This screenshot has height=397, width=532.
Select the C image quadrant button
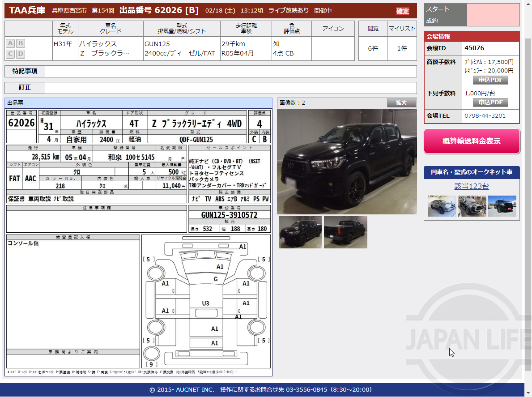tap(9, 54)
